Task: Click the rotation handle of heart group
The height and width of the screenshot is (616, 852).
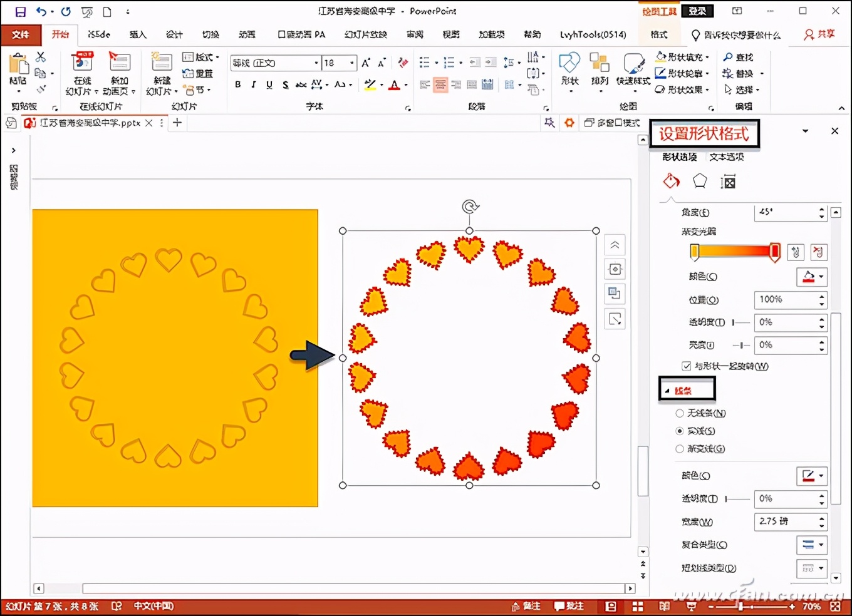Action: click(x=469, y=206)
